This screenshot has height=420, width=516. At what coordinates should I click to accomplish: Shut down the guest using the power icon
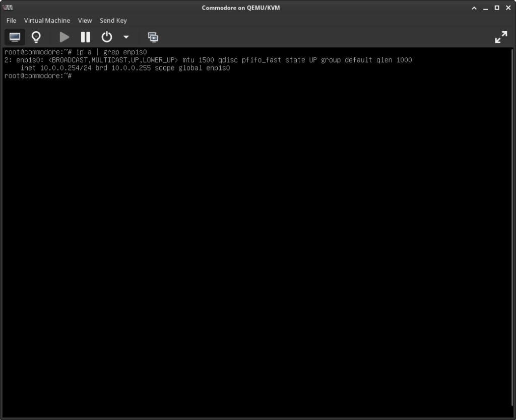pyautogui.click(x=106, y=37)
